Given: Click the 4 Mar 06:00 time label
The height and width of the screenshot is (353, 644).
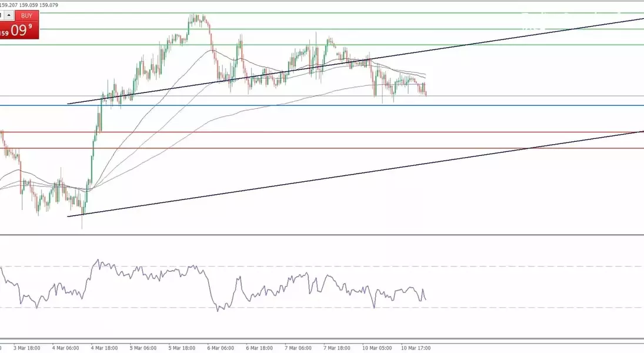Looking at the screenshot, I should pos(65,348).
